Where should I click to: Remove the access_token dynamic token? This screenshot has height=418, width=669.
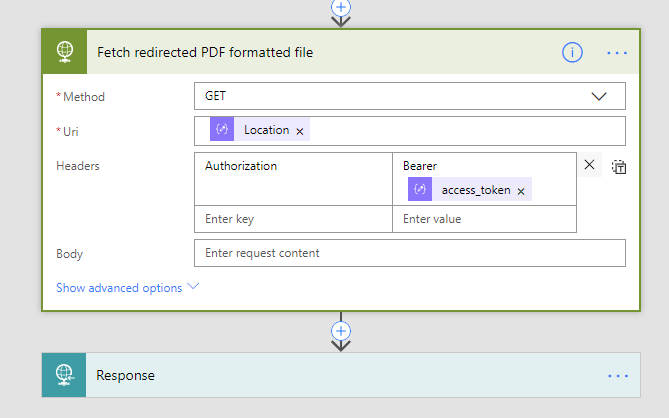pyautogui.click(x=521, y=190)
